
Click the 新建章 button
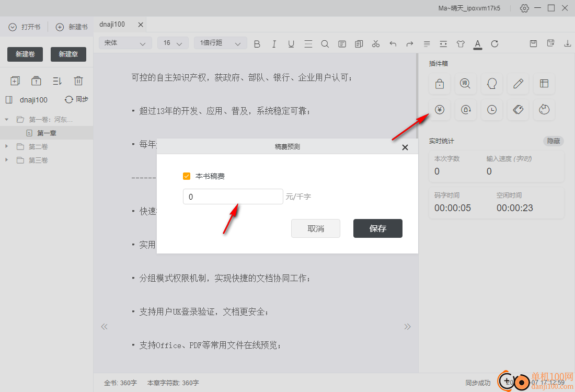(68, 54)
